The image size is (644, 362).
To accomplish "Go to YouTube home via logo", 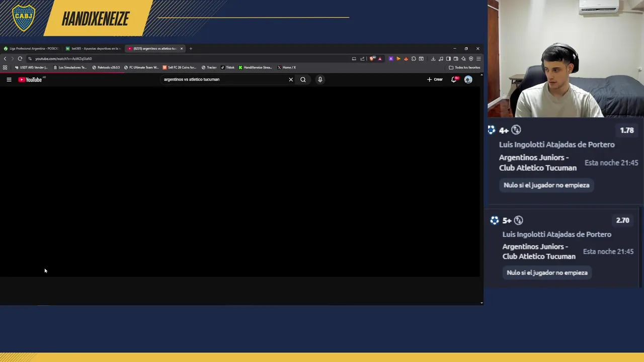I will 30,79.
